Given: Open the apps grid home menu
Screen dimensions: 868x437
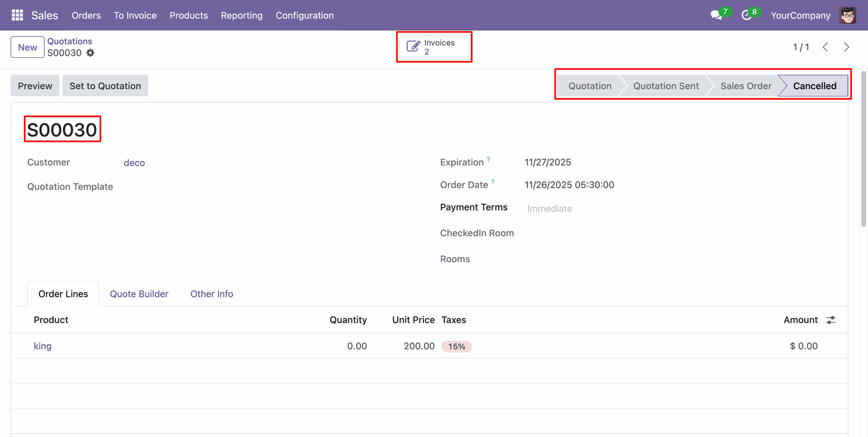Looking at the screenshot, I should coord(17,15).
